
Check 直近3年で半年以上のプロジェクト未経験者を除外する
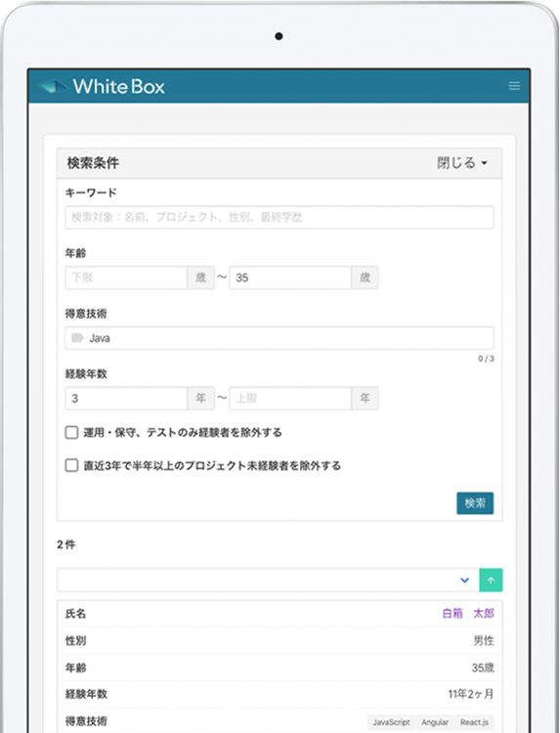click(x=71, y=465)
